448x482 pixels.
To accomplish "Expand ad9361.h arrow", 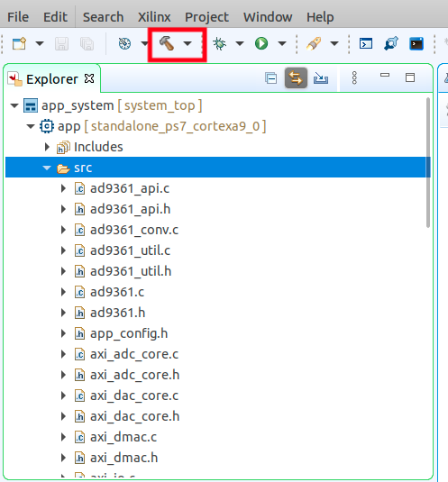I will [x=63, y=313].
